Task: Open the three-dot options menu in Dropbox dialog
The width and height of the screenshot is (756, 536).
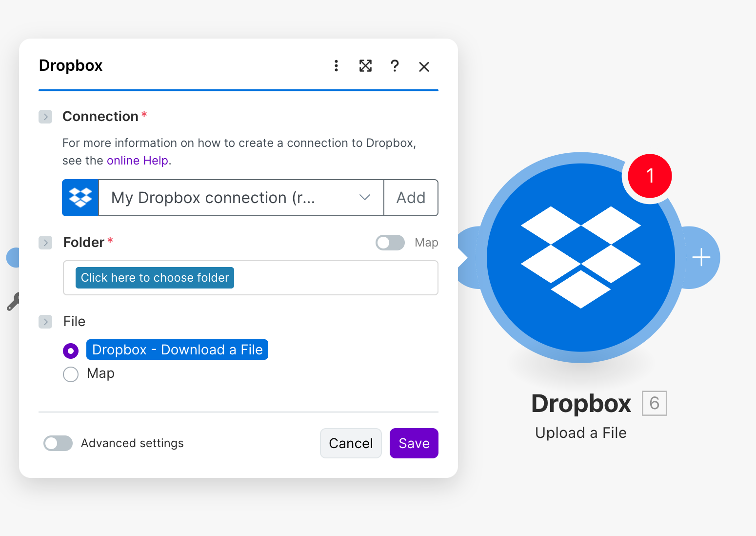Action: [336, 66]
